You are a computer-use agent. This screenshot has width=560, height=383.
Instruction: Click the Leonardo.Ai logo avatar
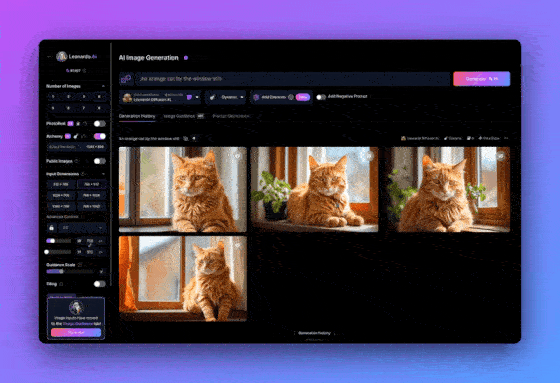(x=62, y=56)
